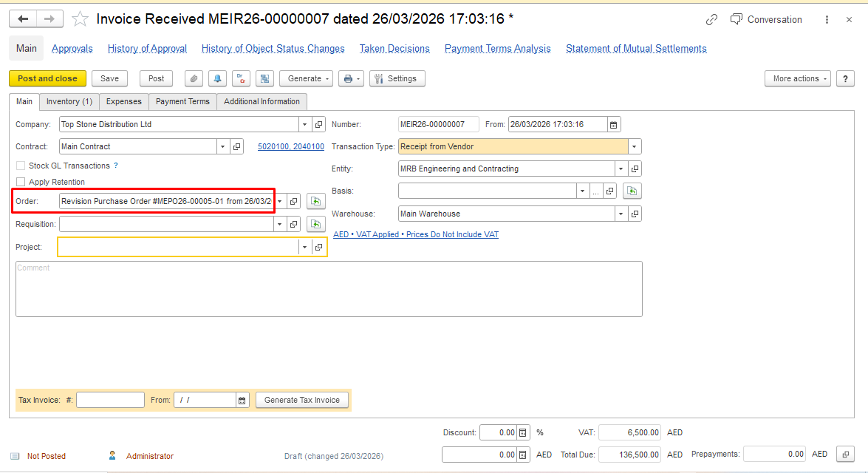Viewport: 868px width, 473px height.
Task: Click the calendar icon next to the From date
Action: (x=614, y=124)
